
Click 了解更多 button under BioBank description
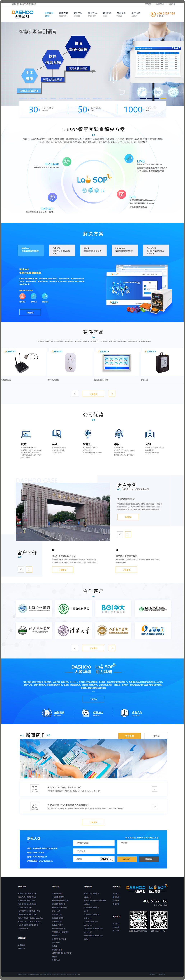30,312
